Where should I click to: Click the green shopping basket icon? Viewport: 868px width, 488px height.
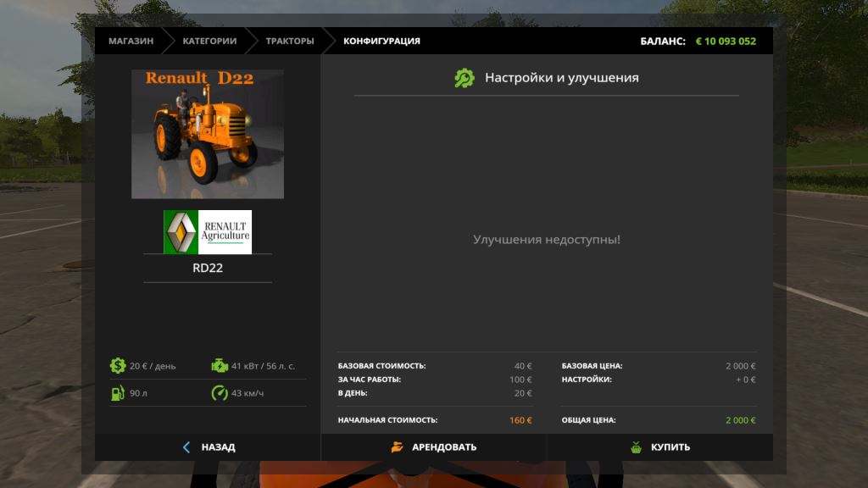click(x=636, y=447)
